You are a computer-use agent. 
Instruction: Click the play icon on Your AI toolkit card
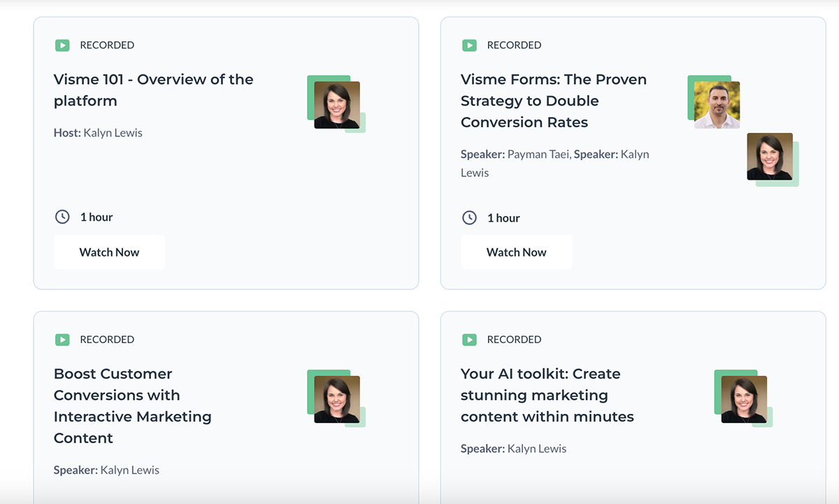[469, 339]
